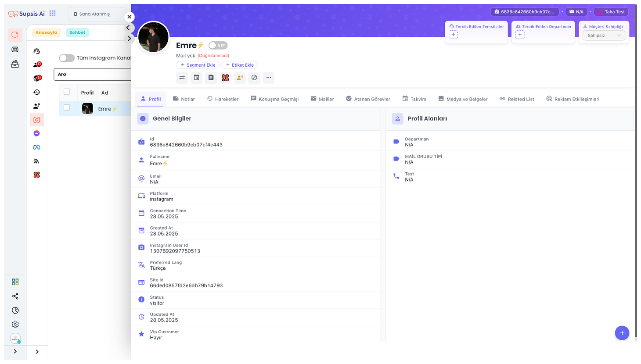
Task: Add a Tercih Edilen Temsilciler entry
Action: [x=453, y=35]
